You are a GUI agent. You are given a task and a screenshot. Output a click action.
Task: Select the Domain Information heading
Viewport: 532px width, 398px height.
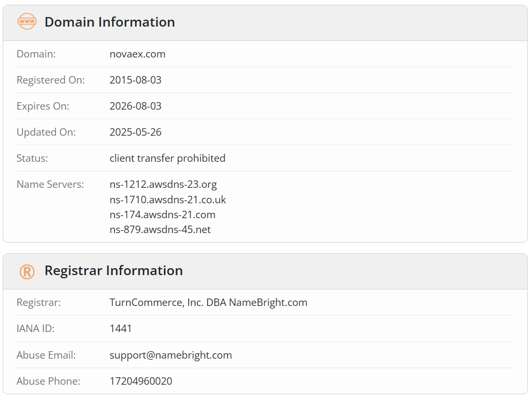[x=110, y=22]
